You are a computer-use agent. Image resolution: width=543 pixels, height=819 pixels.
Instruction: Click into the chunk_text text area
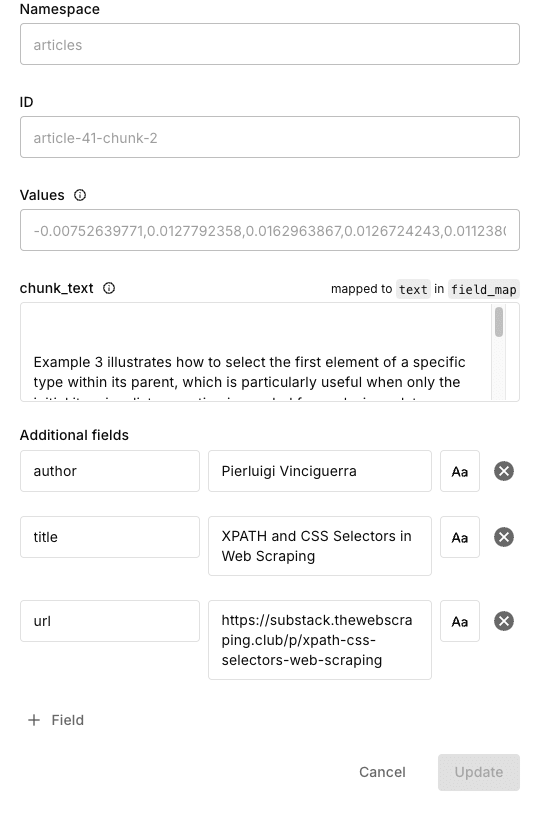[x=256, y=352]
